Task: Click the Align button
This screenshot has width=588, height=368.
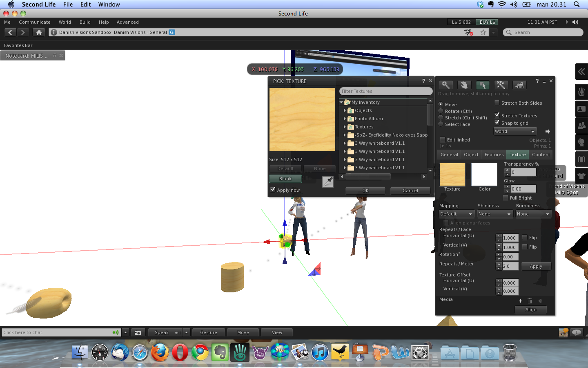Action: [x=530, y=310]
